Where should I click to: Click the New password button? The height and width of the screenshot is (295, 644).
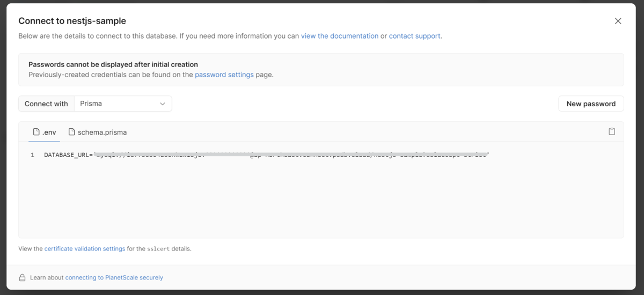point(591,104)
